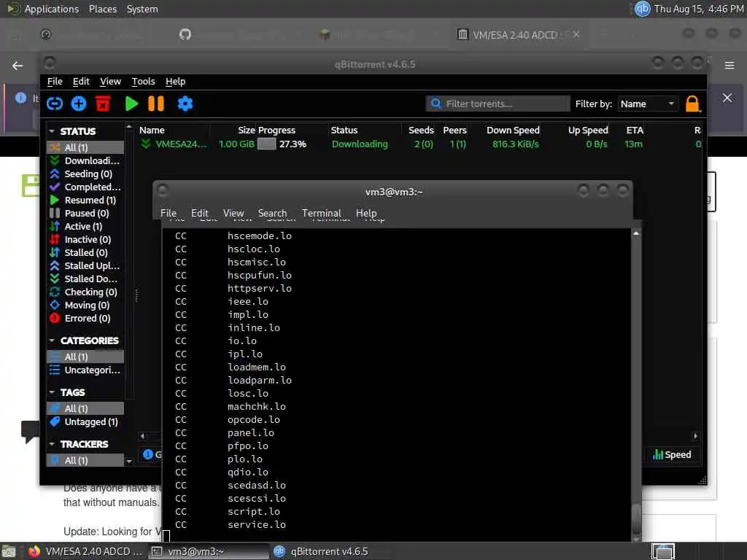Open qBittorrent Options gear icon

coord(185,104)
